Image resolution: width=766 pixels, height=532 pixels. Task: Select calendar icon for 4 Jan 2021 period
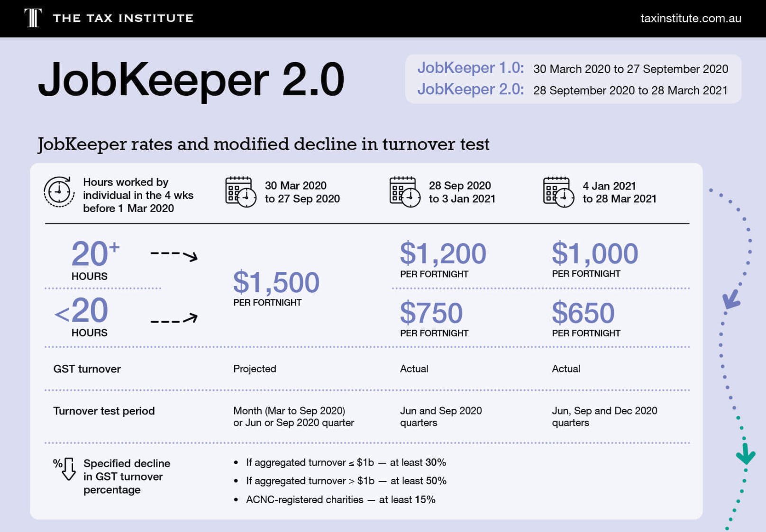pos(558,192)
